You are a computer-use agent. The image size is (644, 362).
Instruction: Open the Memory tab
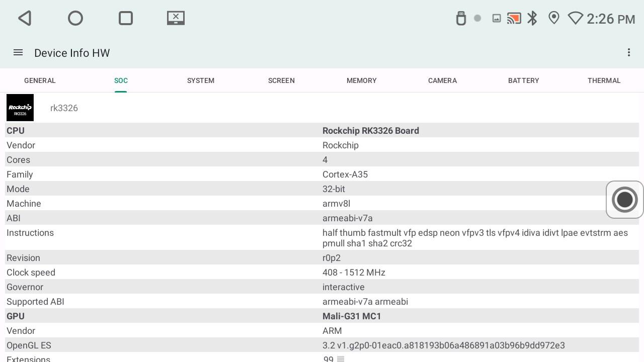(x=361, y=80)
